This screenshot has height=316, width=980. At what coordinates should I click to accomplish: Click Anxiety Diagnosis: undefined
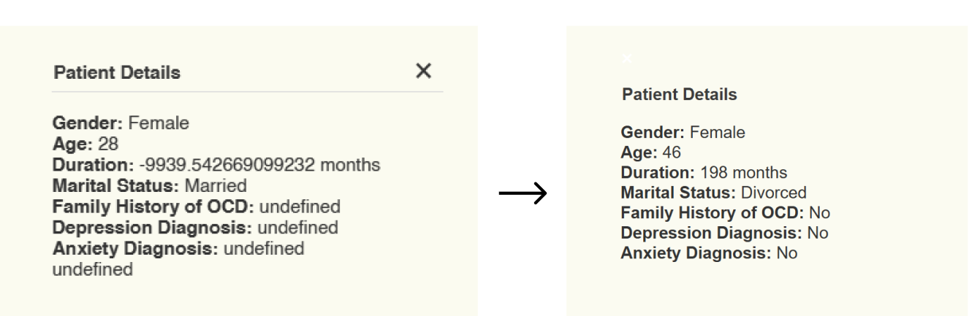[x=178, y=249]
